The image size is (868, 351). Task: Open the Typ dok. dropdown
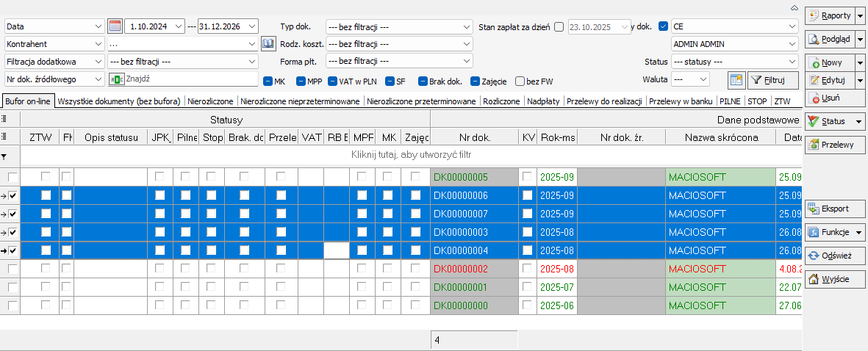click(399, 26)
